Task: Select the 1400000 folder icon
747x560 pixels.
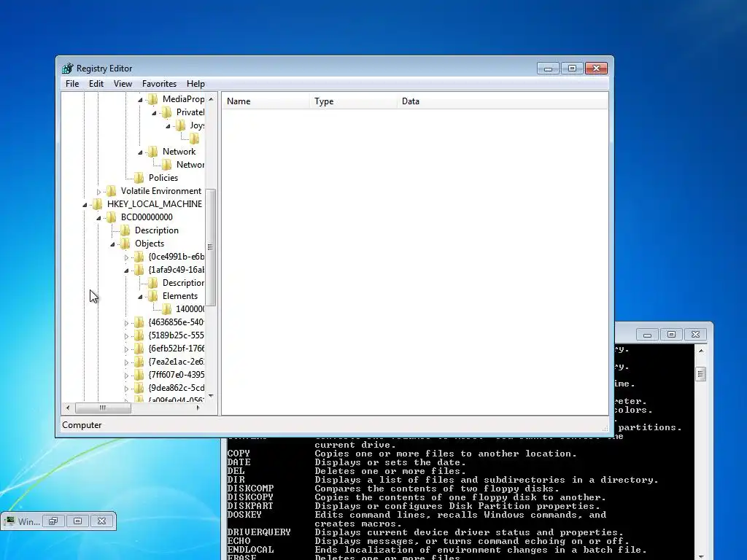Action: coord(167,309)
